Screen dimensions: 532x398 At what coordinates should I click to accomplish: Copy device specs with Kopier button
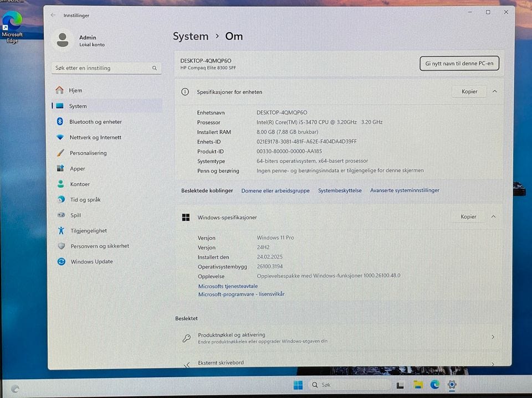[469, 91]
